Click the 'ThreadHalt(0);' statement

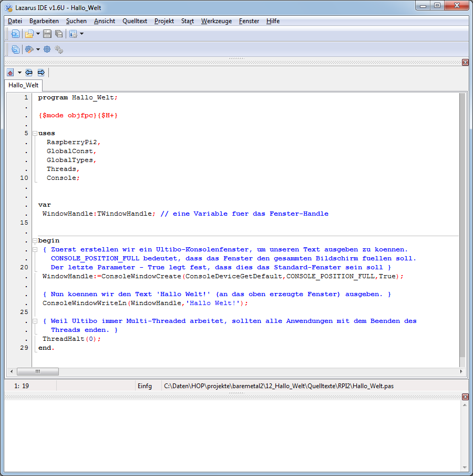click(x=71, y=339)
